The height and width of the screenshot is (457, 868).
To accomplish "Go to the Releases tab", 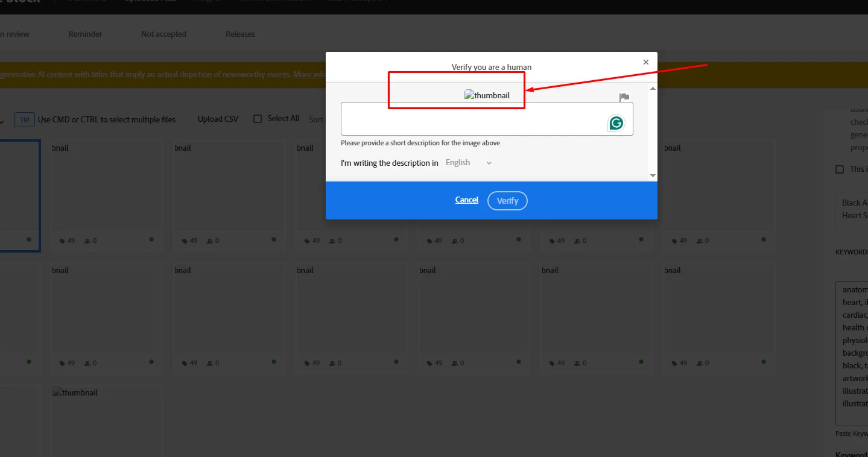I will (240, 34).
